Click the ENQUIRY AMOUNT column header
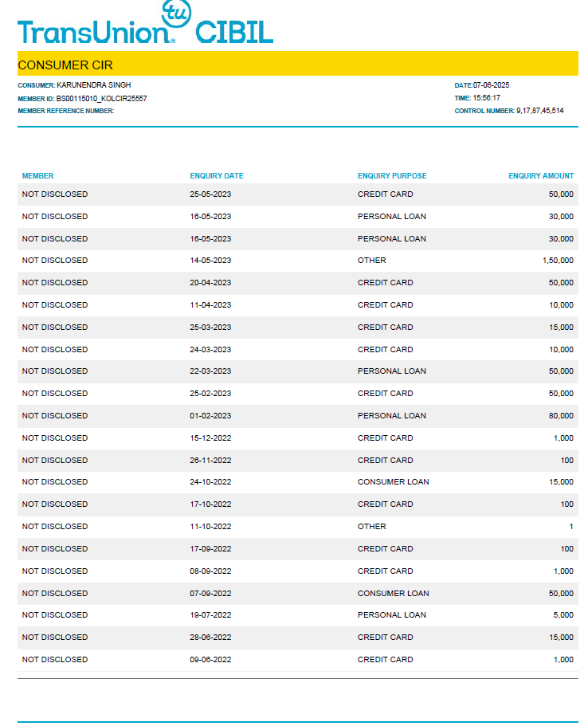Viewport: 588px width, 726px height. click(x=541, y=176)
